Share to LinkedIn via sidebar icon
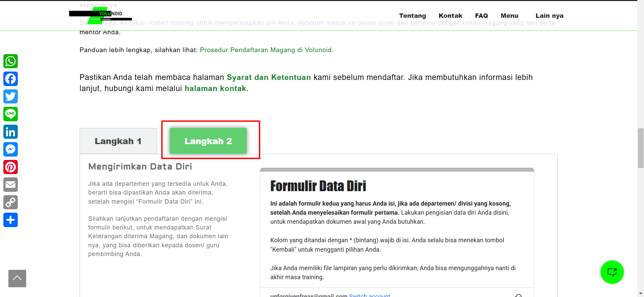This screenshot has height=297, width=644. [x=10, y=132]
